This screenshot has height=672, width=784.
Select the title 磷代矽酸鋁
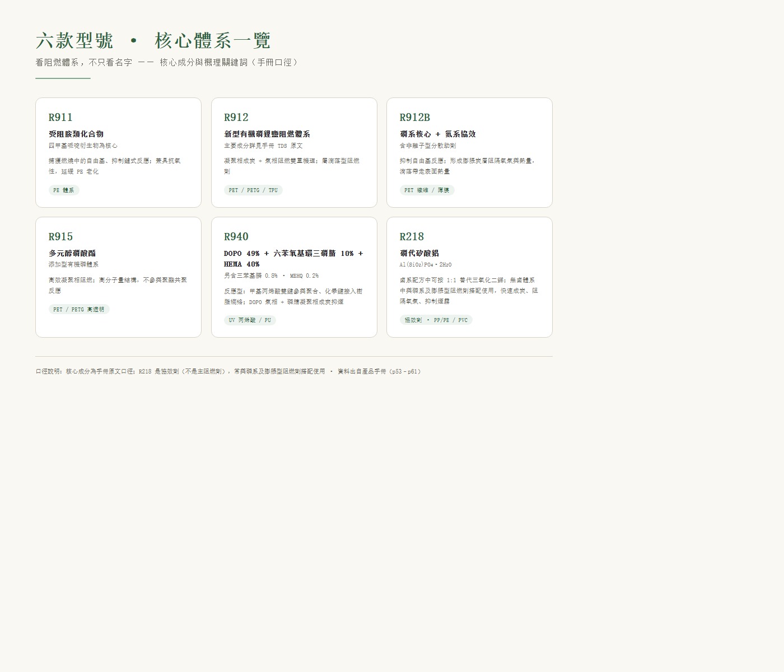(419, 253)
